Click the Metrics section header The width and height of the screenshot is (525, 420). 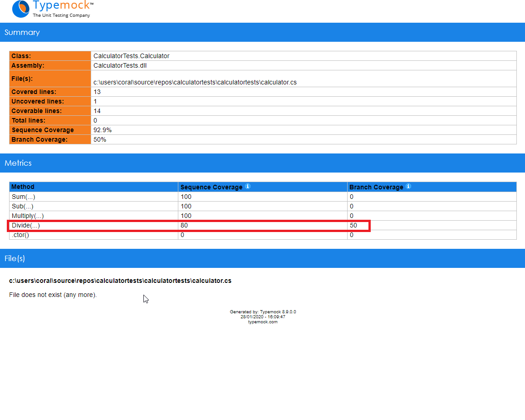262,163
